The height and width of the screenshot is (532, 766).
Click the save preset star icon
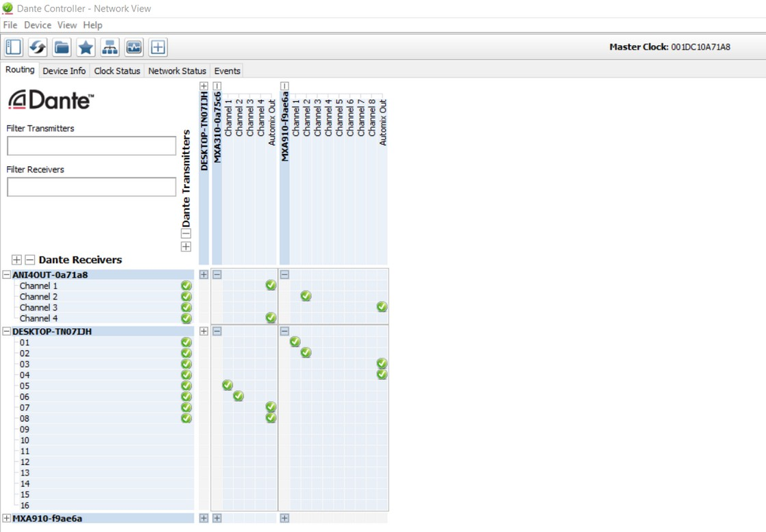click(x=85, y=47)
